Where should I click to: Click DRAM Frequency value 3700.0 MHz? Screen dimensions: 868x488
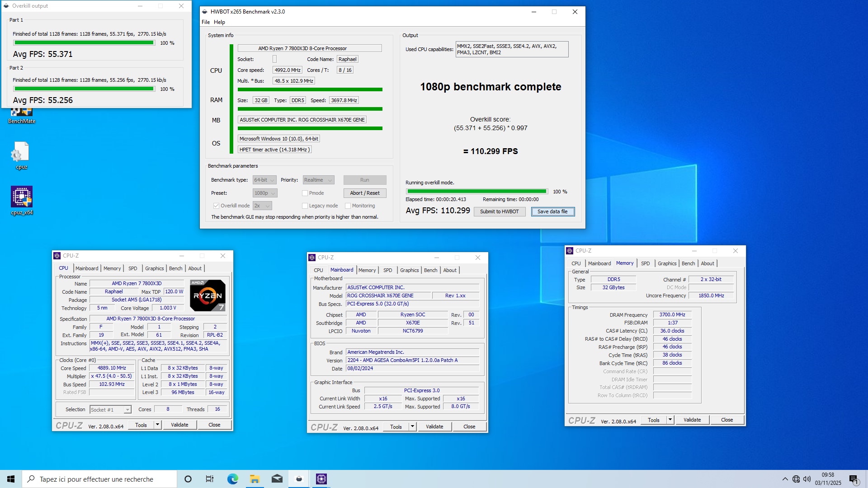(672, 315)
